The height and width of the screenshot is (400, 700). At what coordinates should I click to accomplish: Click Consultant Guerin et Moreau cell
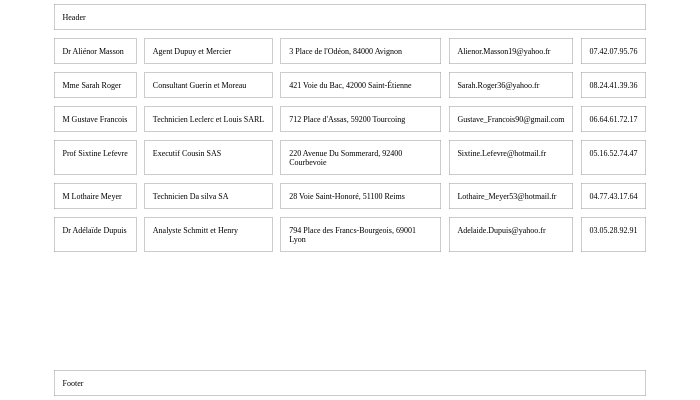tap(208, 85)
